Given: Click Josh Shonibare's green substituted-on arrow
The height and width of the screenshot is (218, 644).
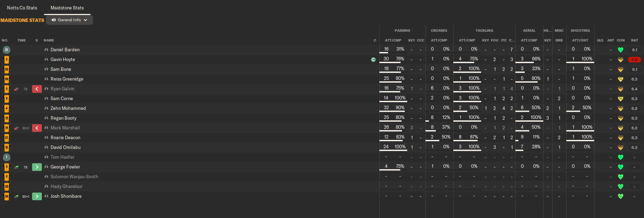Looking at the screenshot, I should pyautogui.click(x=37, y=196).
